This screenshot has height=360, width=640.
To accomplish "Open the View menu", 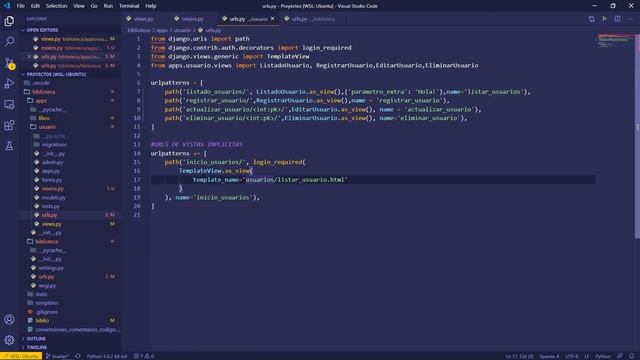I will 79,6.
